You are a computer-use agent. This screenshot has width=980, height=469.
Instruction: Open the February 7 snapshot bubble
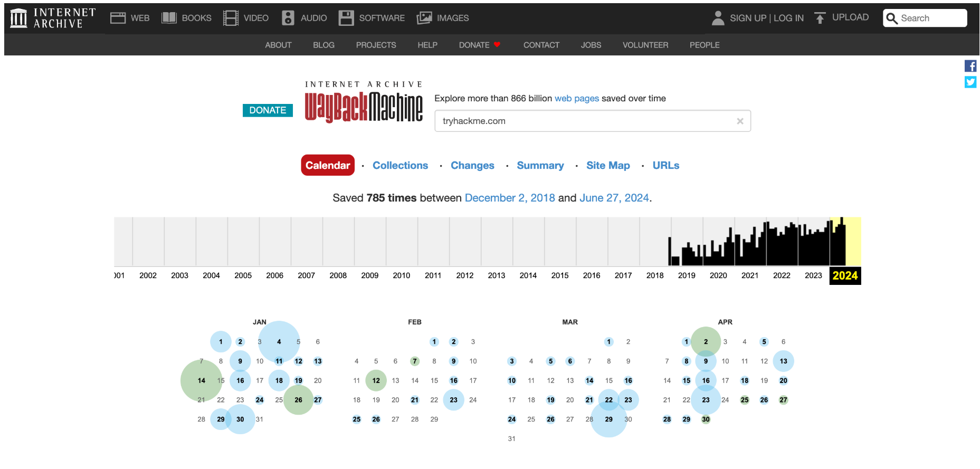click(415, 361)
